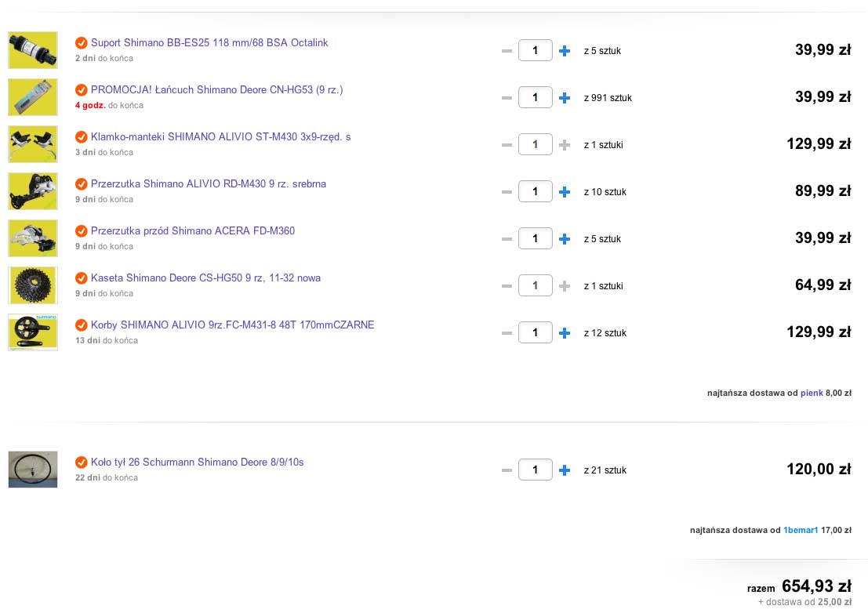Click minus icon for Kaseta Shimano Deore
The width and height of the screenshot is (868, 613).
tap(507, 286)
